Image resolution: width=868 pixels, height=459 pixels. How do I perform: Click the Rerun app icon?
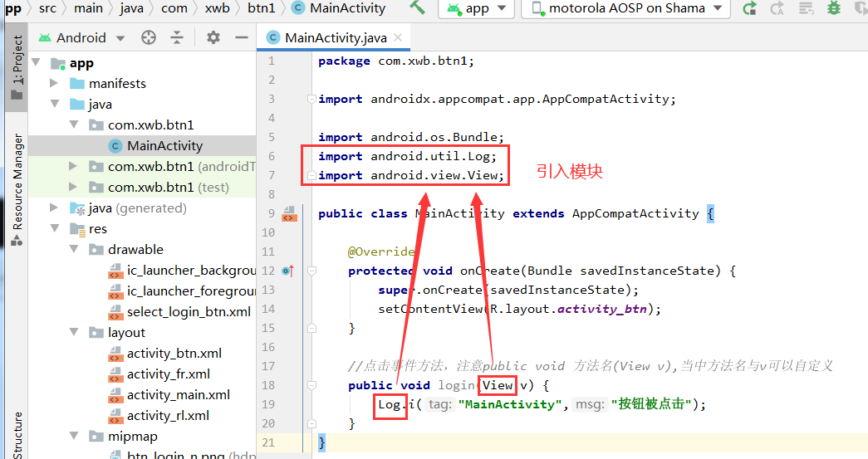750,8
